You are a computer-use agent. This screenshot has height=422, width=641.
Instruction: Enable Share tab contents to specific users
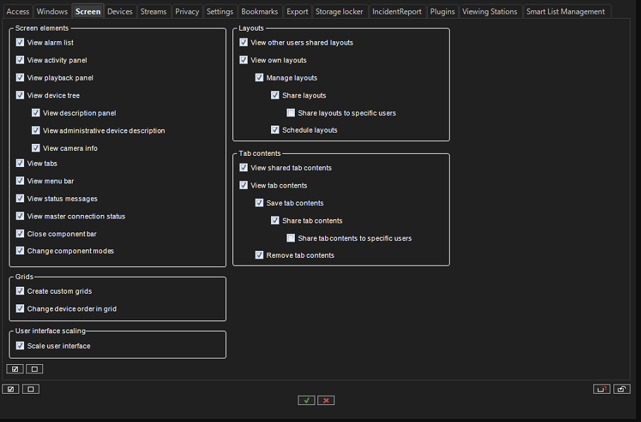pos(291,238)
